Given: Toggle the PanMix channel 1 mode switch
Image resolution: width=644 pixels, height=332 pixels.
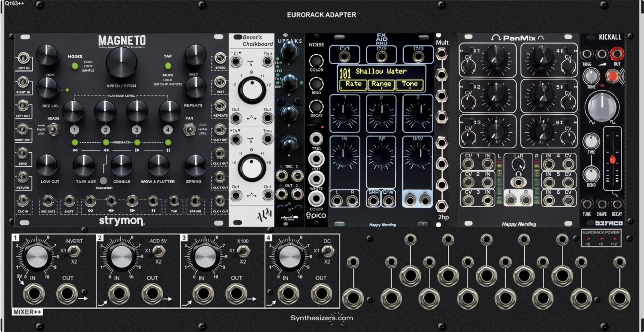Looking at the screenshot, I should coord(471,50).
